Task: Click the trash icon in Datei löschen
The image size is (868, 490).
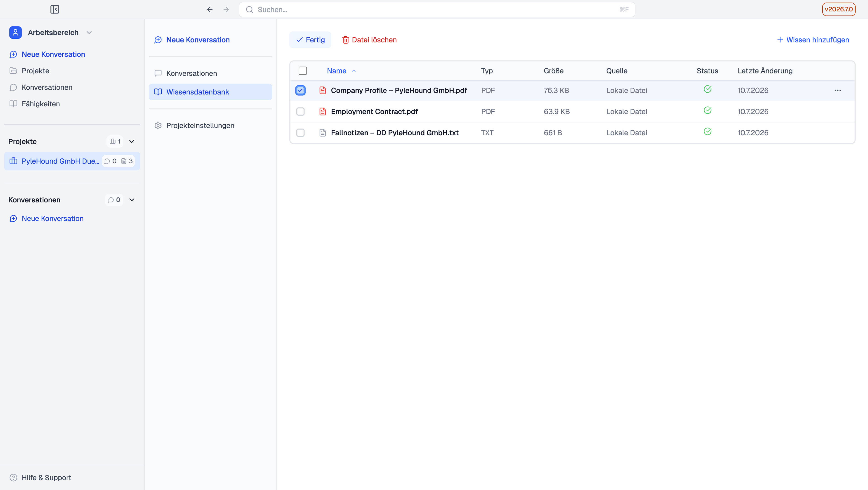Action: click(x=345, y=40)
